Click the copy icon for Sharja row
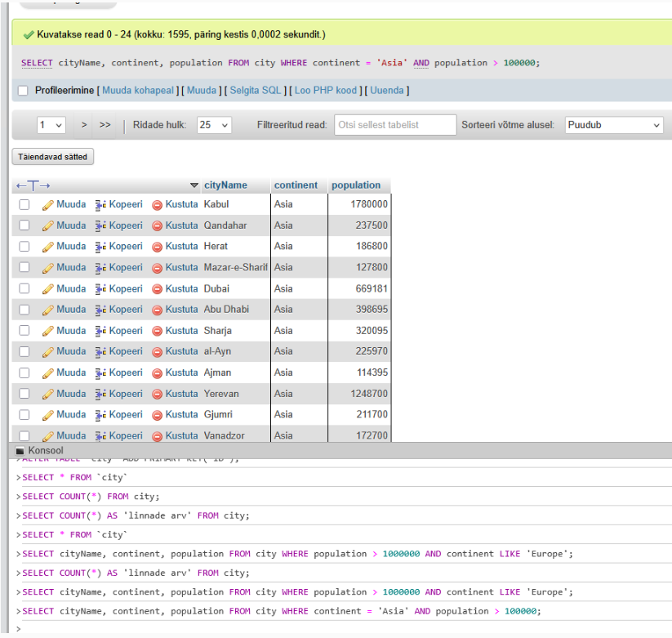 pyautogui.click(x=101, y=332)
